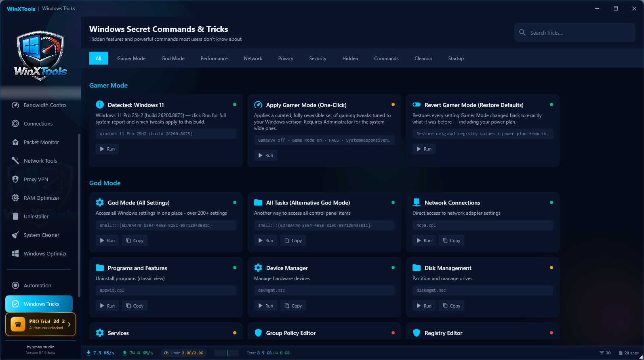Click the Services gear icon
The height and width of the screenshot is (360, 644).
click(x=100, y=333)
